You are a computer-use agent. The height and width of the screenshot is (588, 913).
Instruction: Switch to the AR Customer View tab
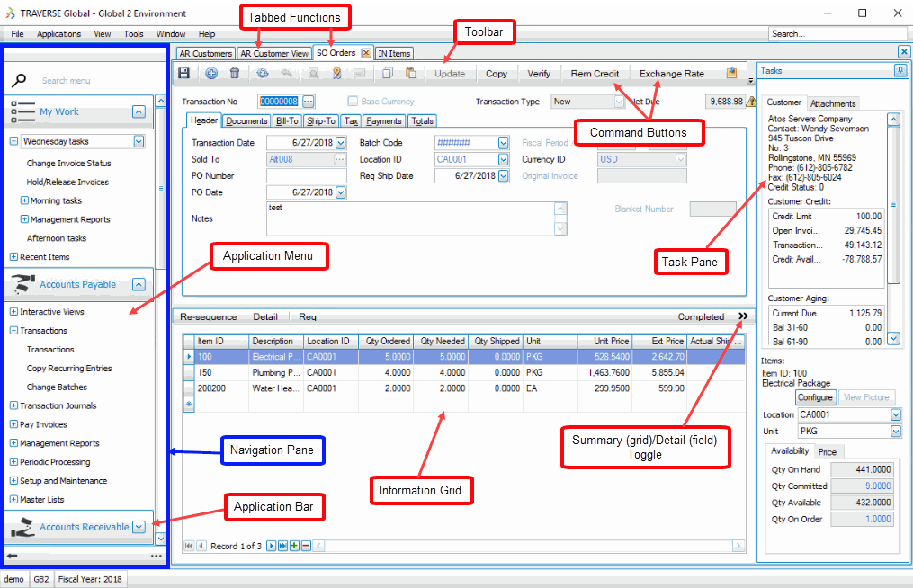tap(274, 54)
